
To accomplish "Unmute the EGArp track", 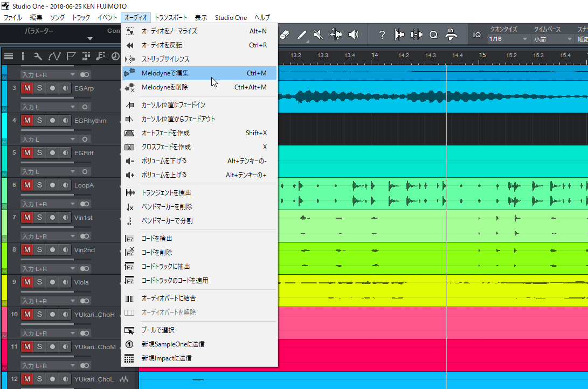I will click(x=27, y=88).
